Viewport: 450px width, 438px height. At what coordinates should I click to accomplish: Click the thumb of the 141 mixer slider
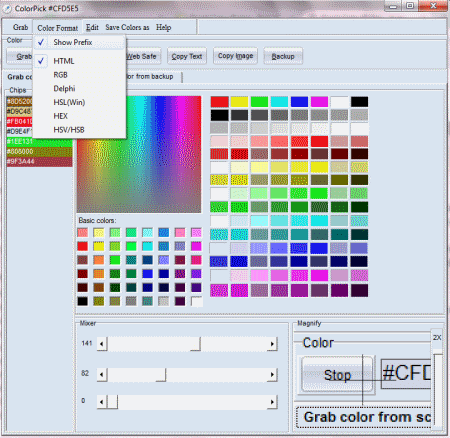pyautogui.click(x=196, y=344)
